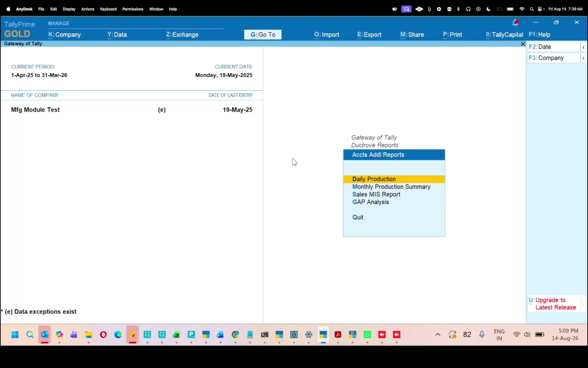
Task: Open Microsoft Teams from the taskbar
Action: point(74,335)
